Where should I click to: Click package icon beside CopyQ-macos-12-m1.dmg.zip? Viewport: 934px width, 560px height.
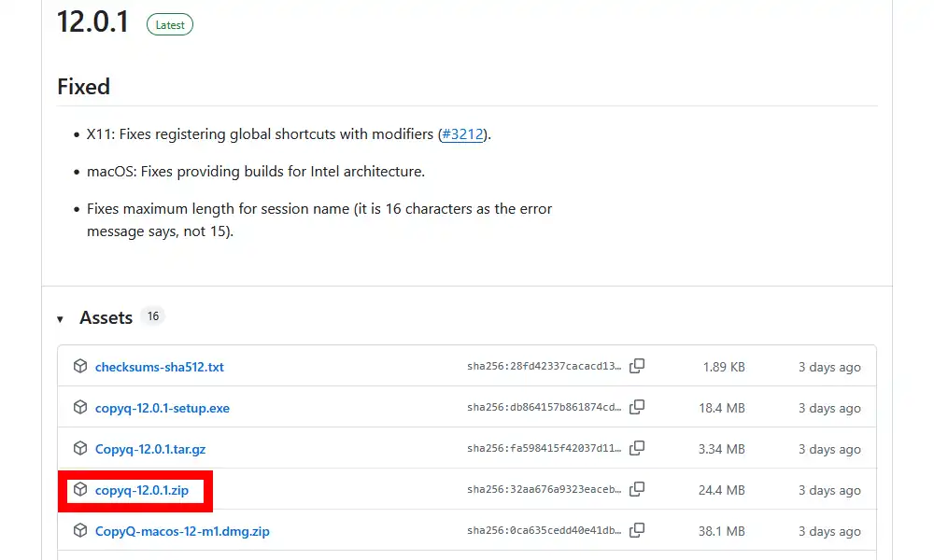click(80, 531)
